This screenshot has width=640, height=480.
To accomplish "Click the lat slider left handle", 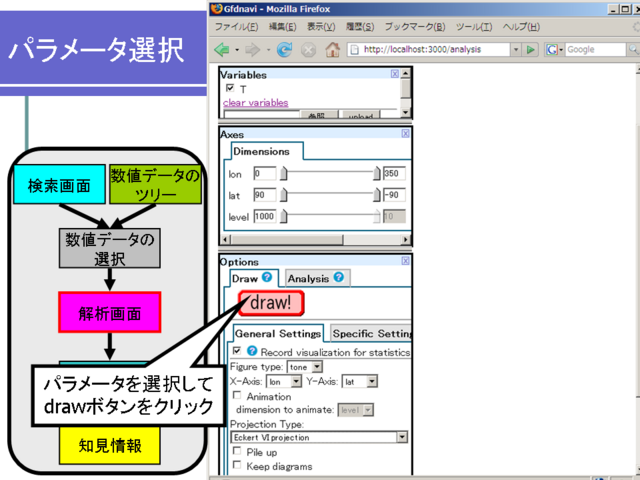I will pos(284,195).
